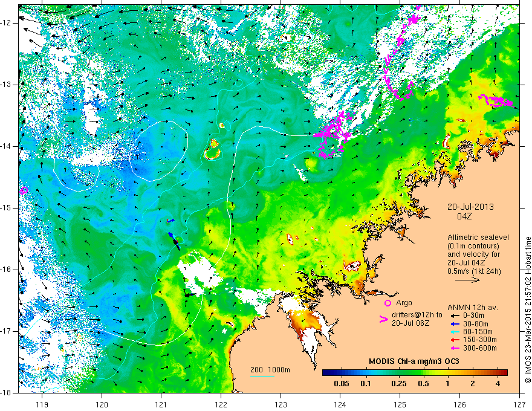The height and width of the screenshot is (411, 532).
Task: Click the '0.05' colorbar tick label
Action: [342, 384]
